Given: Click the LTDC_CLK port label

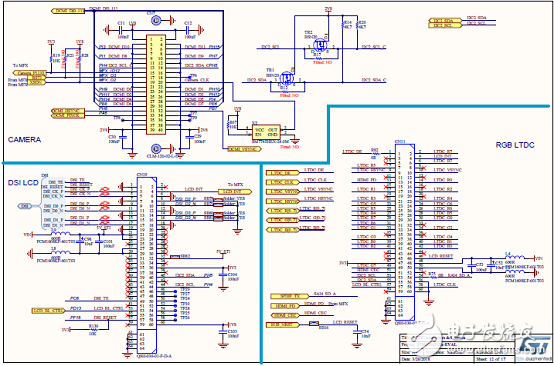Looking at the screenshot, I should (x=283, y=182).
